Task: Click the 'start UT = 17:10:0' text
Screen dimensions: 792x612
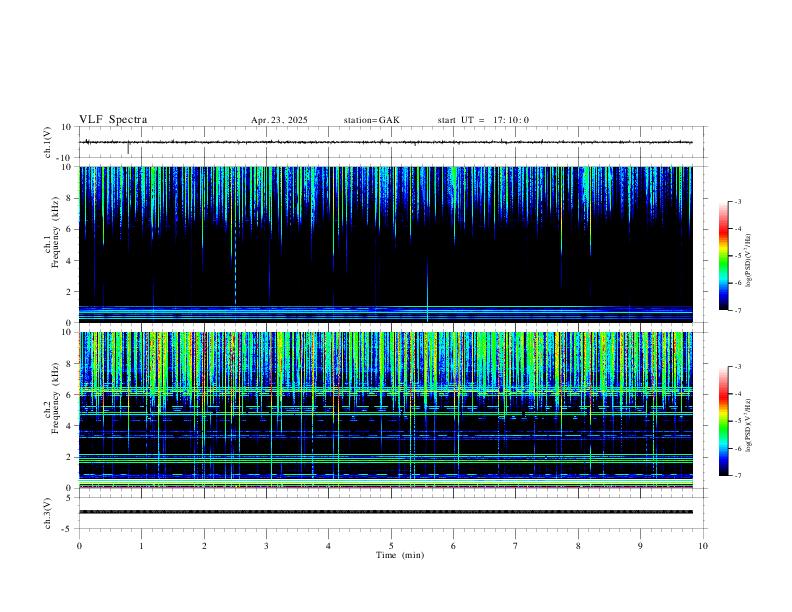Action: click(x=483, y=120)
